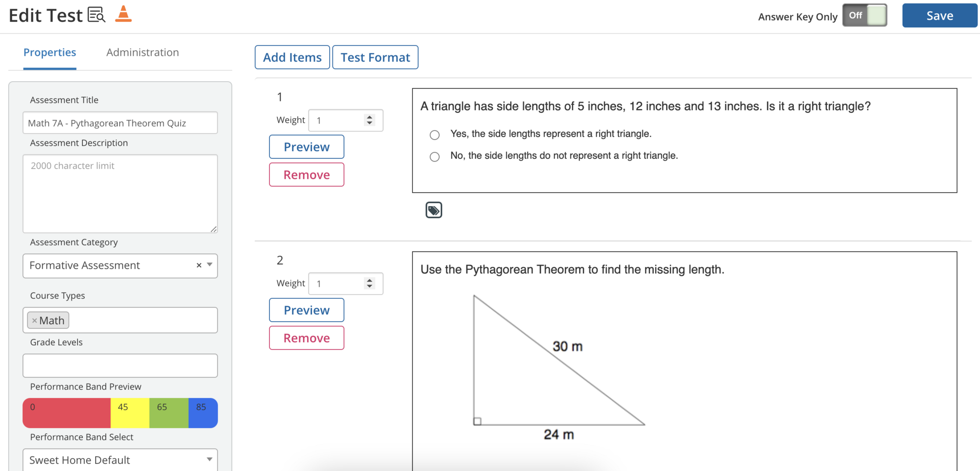Viewport: 980px width, 471px height.
Task: Select 'No, the side lengths do not' option
Action: click(434, 157)
